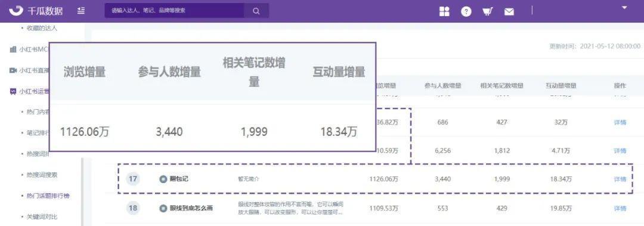
Task: Click the sidebar vertical scrollbar
Action: click(x=82, y=192)
